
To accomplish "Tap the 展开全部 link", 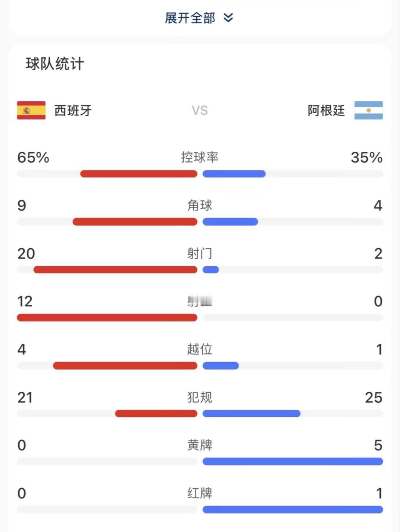I will [190, 18].
